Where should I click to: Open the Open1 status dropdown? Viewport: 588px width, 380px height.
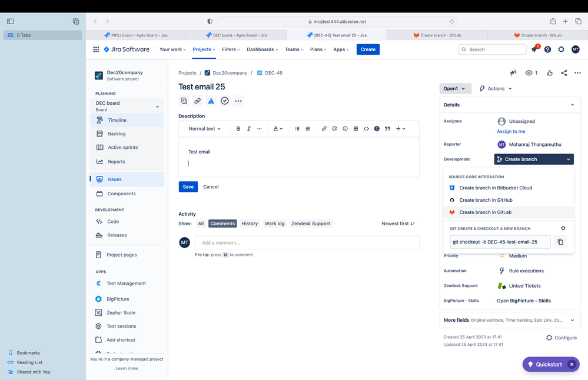455,88
